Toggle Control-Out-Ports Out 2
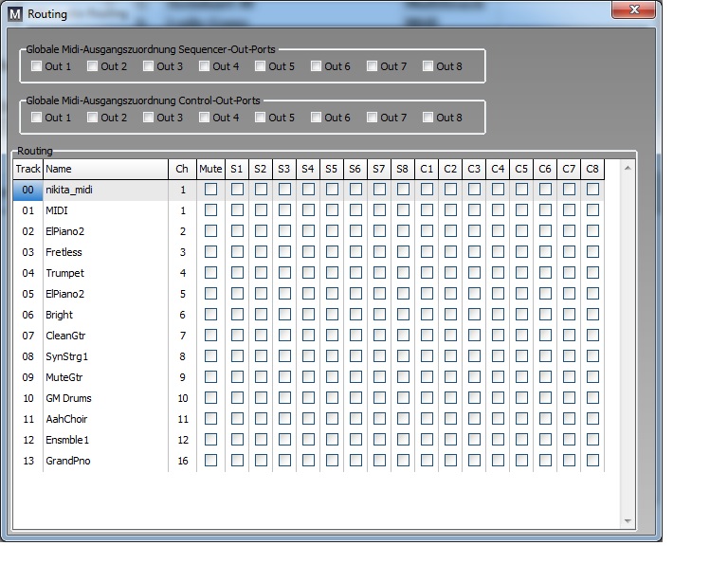Viewport: 728px width, 582px height. (92, 118)
